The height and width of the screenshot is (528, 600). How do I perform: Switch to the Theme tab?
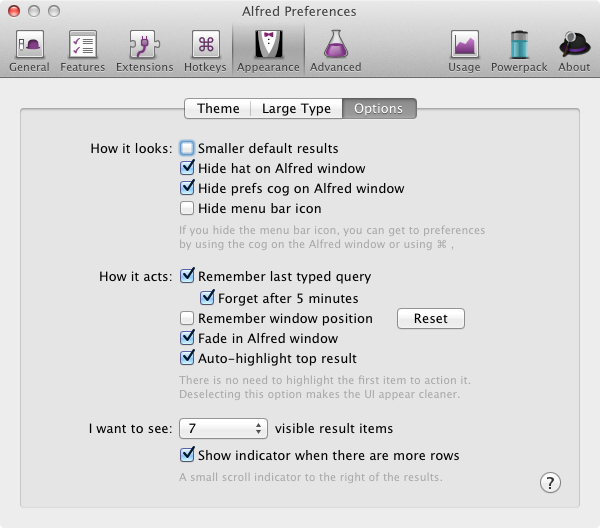(218, 108)
